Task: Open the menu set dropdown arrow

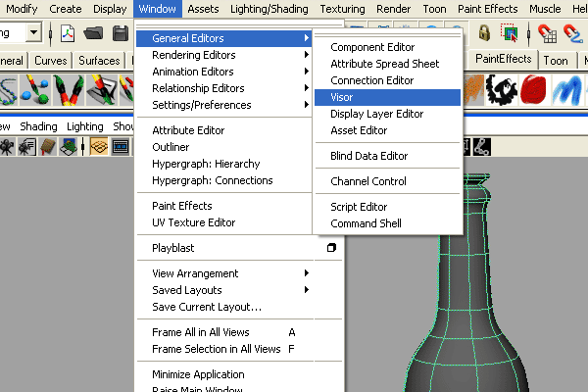Action: pos(33,33)
